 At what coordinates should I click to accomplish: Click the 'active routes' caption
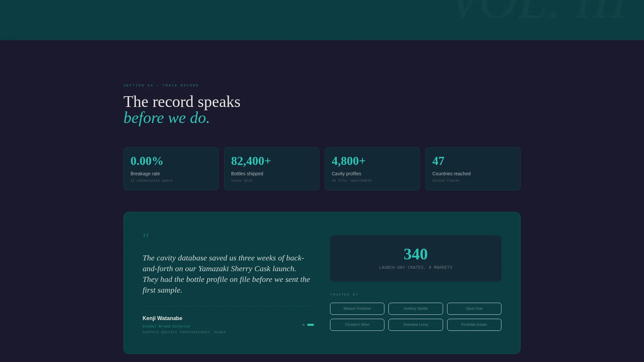(x=446, y=181)
